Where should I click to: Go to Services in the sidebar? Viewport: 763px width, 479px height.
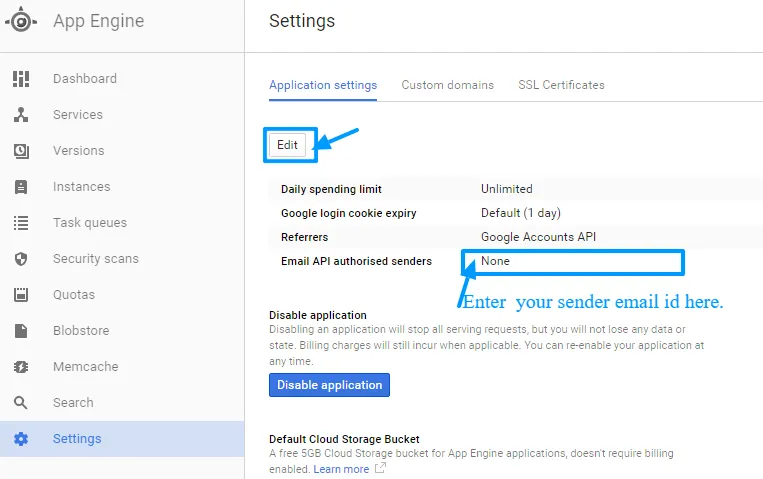pos(122,115)
